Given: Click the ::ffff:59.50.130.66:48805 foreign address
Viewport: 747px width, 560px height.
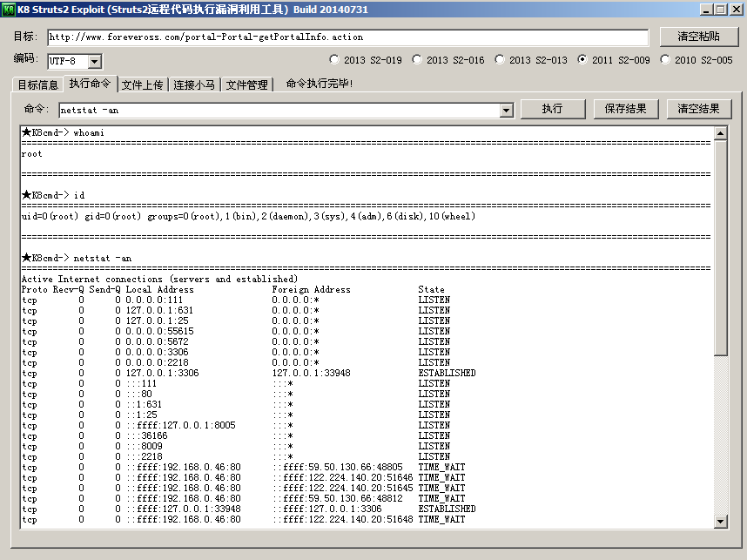Looking at the screenshot, I should tap(339, 467).
